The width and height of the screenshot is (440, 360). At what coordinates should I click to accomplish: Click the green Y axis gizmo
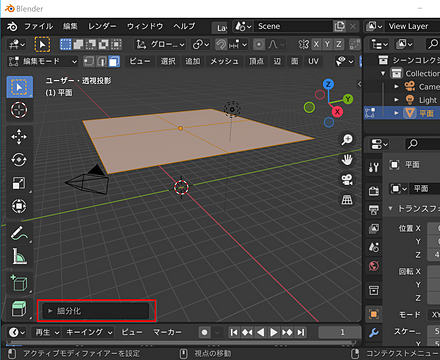pyautogui.click(x=348, y=99)
